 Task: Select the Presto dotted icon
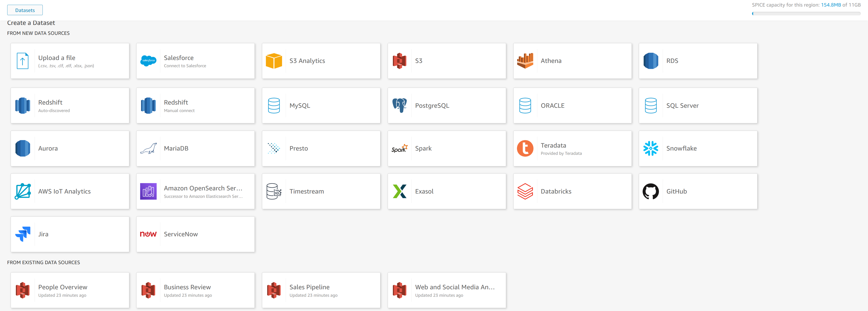pos(274,148)
